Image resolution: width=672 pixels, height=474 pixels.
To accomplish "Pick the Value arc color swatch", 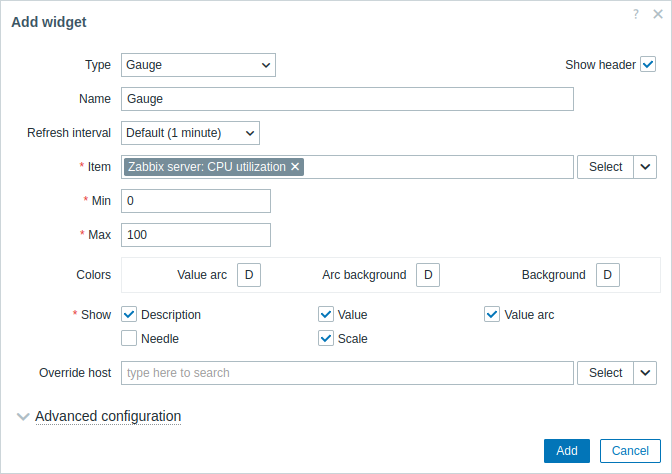I will 249,275.
